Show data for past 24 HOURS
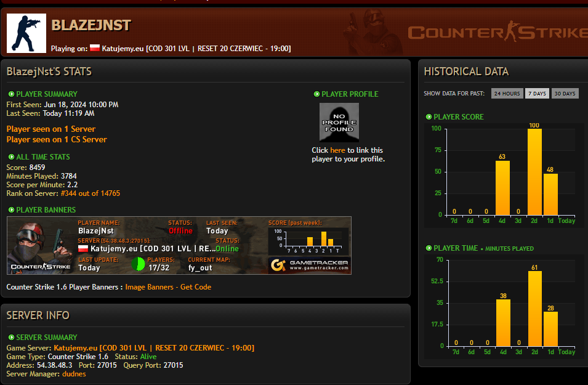 tap(507, 94)
